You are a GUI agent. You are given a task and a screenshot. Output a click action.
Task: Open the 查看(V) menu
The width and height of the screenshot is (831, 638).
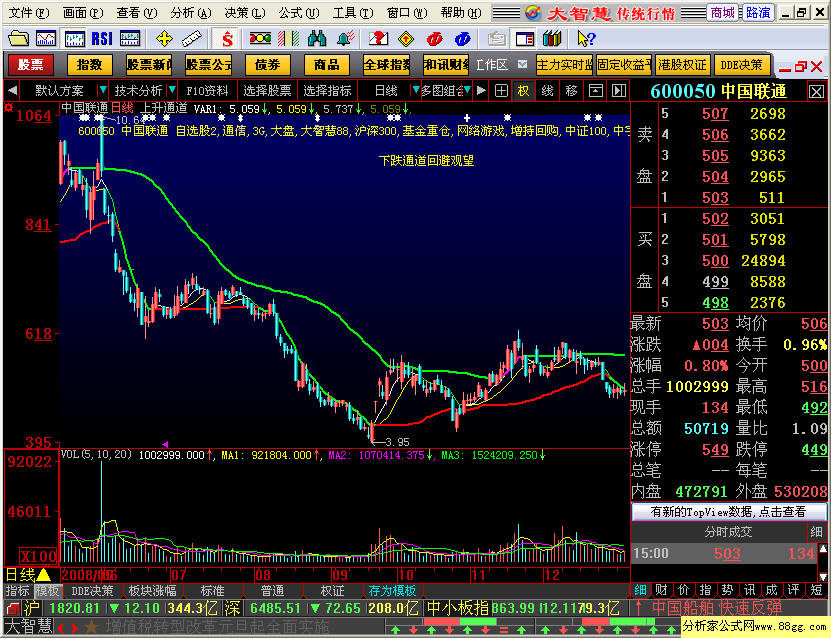pyautogui.click(x=137, y=12)
